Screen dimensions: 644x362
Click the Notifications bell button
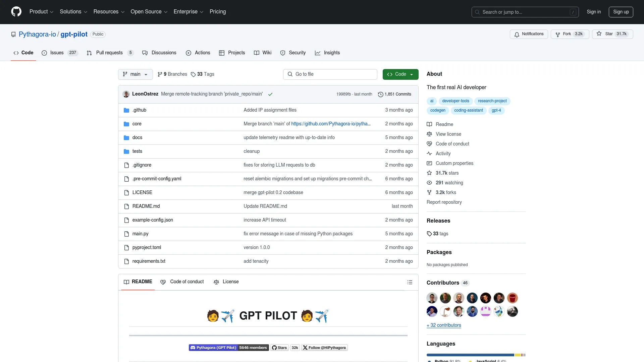pos(529,34)
